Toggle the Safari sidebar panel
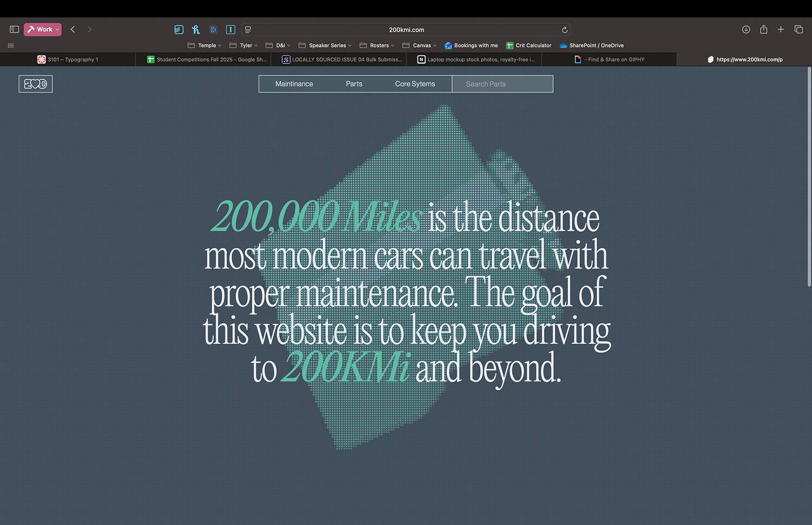The image size is (812, 525). pos(15,29)
